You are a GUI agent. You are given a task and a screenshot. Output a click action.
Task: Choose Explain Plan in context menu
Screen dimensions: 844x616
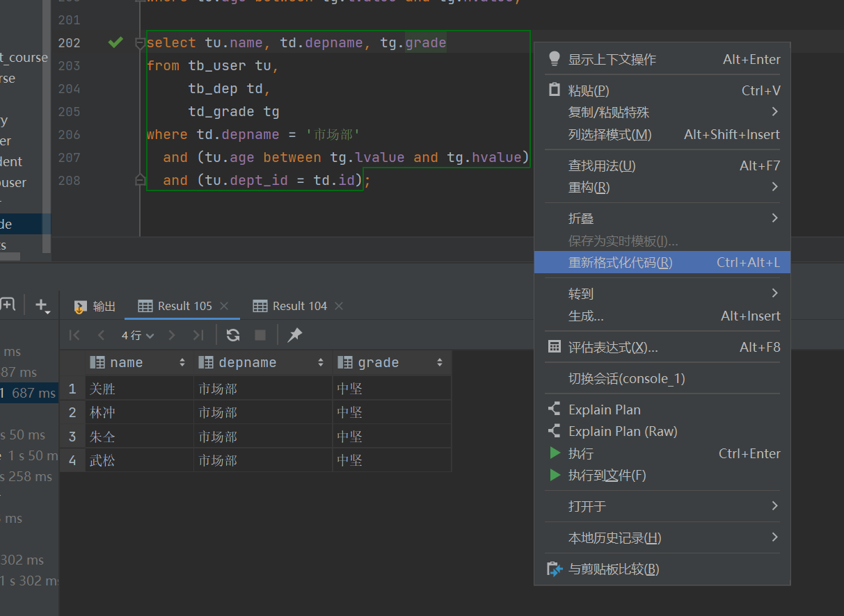604,410
